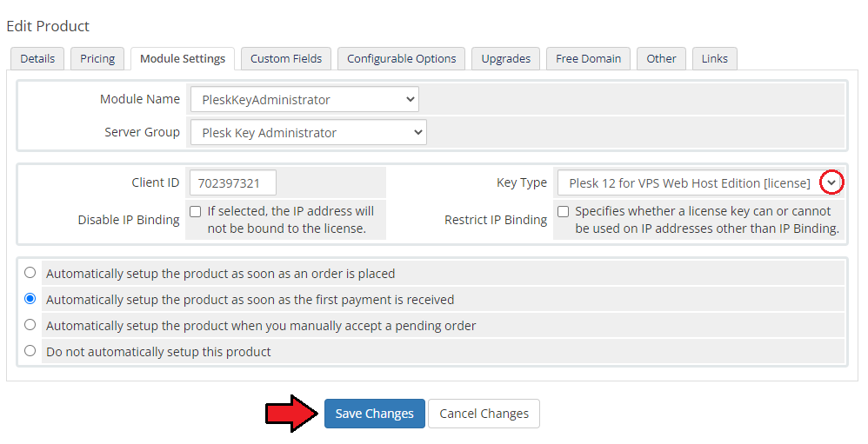The width and height of the screenshot is (868, 444).
Task: Open the Custom Fields tab
Action: coord(286,59)
